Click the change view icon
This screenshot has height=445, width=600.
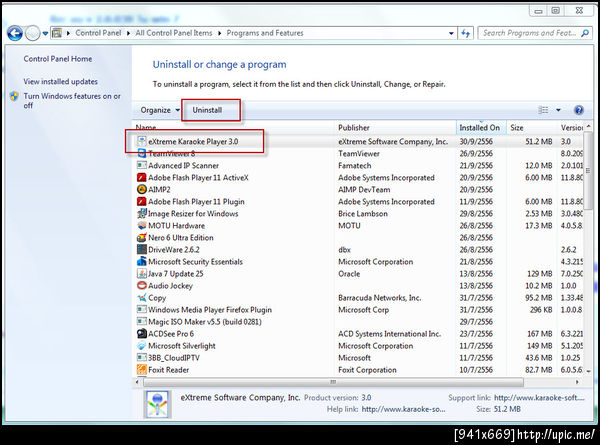543,110
